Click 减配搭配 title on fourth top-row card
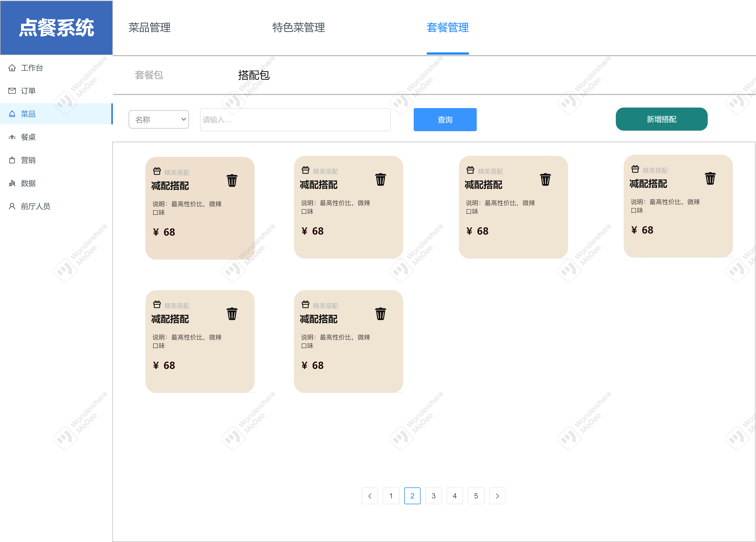Viewport: 756px width, 542px height. click(648, 184)
